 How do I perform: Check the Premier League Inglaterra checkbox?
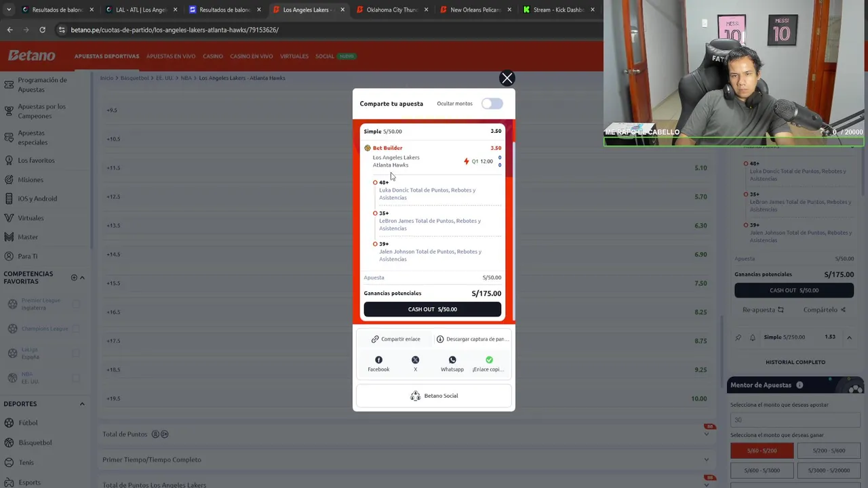(x=76, y=304)
